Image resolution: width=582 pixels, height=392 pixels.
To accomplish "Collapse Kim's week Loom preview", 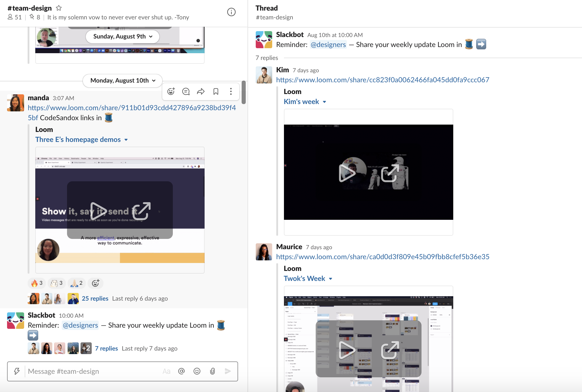I will coord(325,102).
